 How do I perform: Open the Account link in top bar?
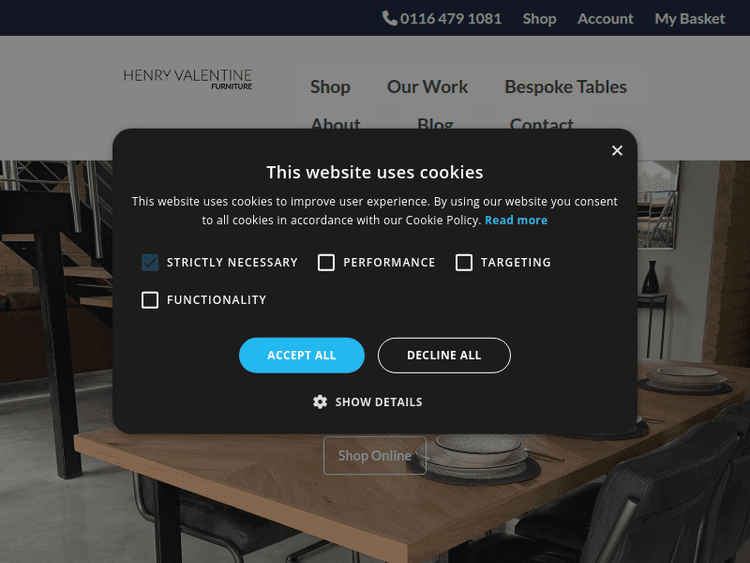click(x=605, y=19)
